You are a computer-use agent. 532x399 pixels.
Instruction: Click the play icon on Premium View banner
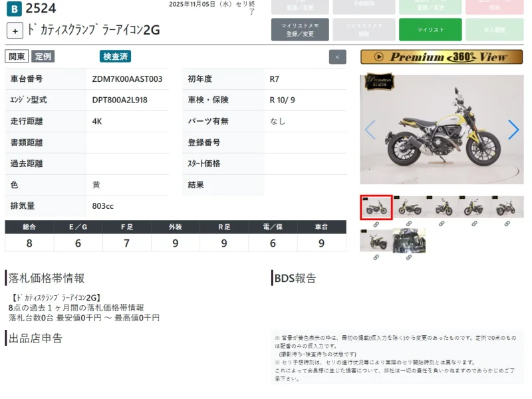click(x=379, y=57)
